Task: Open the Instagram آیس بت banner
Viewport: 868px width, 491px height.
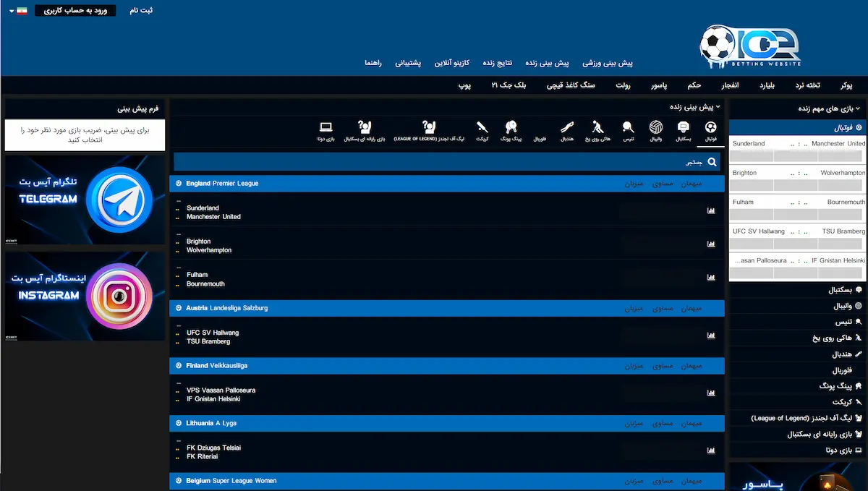Action: click(85, 296)
